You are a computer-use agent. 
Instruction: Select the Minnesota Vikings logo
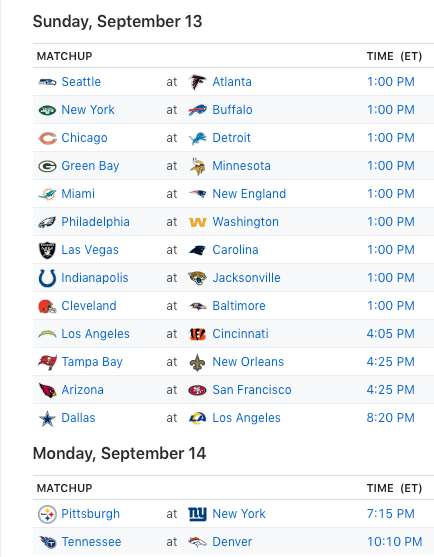(197, 166)
